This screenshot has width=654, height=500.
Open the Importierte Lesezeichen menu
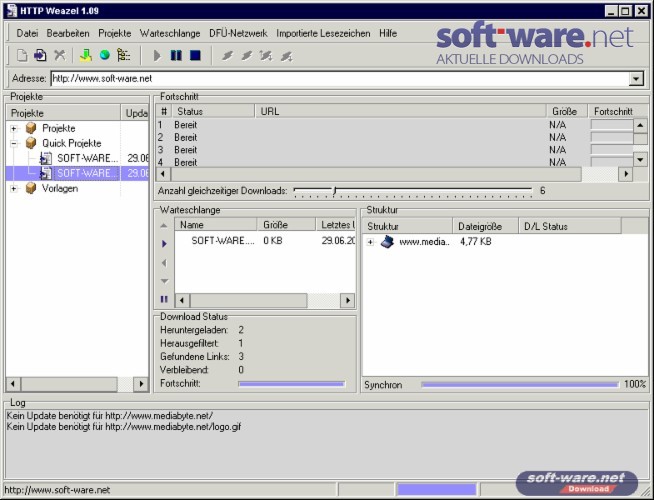[323, 33]
